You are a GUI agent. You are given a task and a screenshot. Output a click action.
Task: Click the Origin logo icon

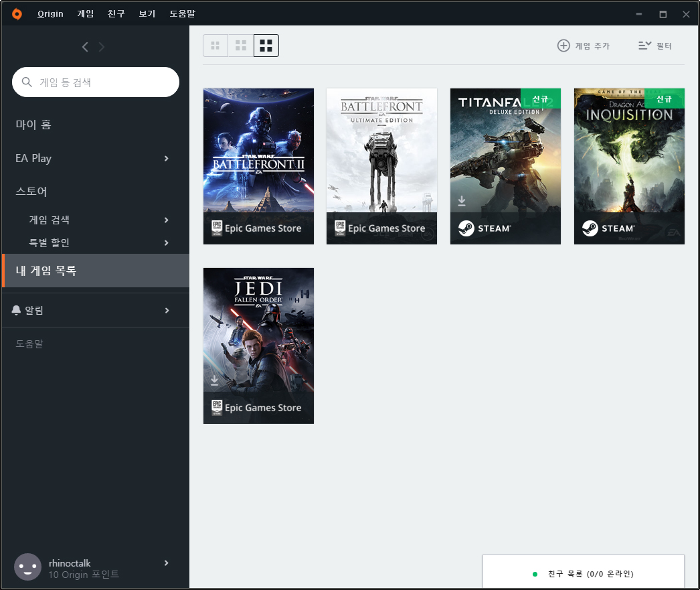click(x=17, y=14)
